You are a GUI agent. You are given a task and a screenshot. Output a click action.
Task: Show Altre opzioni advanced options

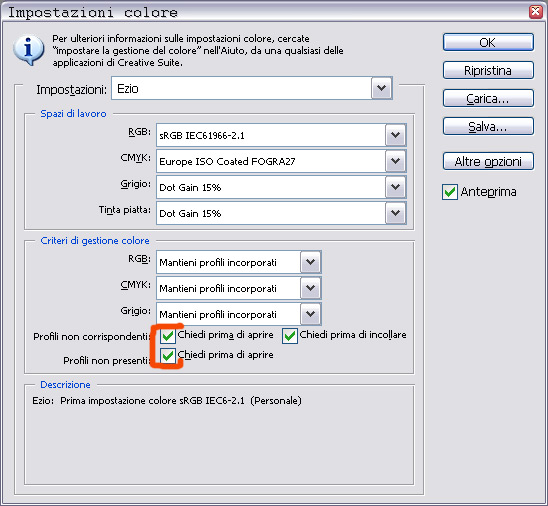(488, 161)
